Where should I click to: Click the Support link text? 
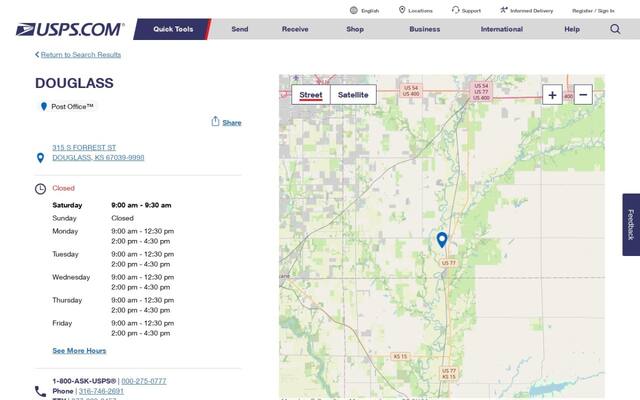coord(471,11)
